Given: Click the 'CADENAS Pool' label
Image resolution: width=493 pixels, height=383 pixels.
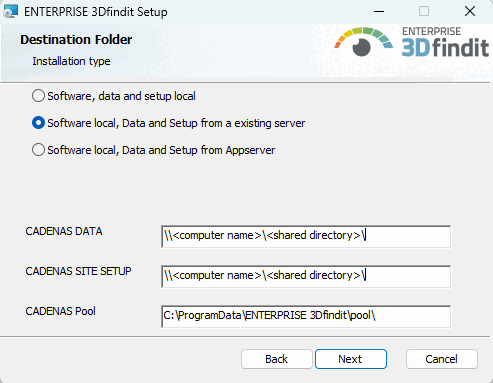Looking at the screenshot, I should pyautogui.click(x=61, y=311).
